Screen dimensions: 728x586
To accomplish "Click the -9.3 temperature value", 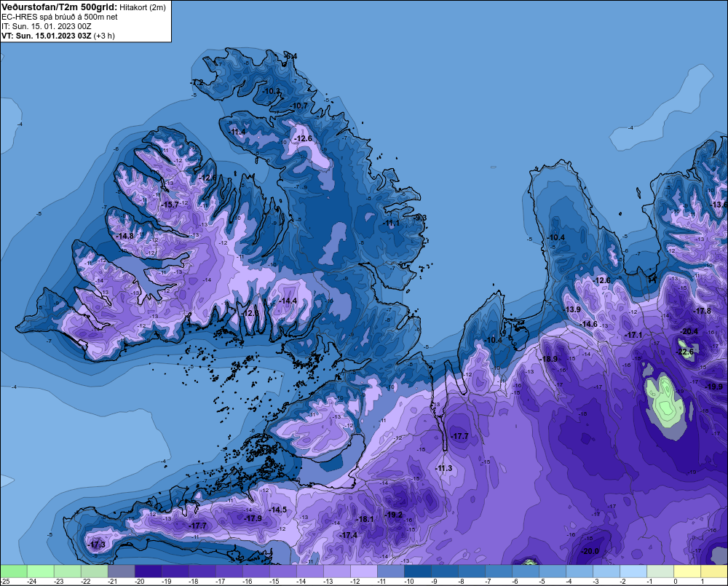I will [x=421, y=218].
